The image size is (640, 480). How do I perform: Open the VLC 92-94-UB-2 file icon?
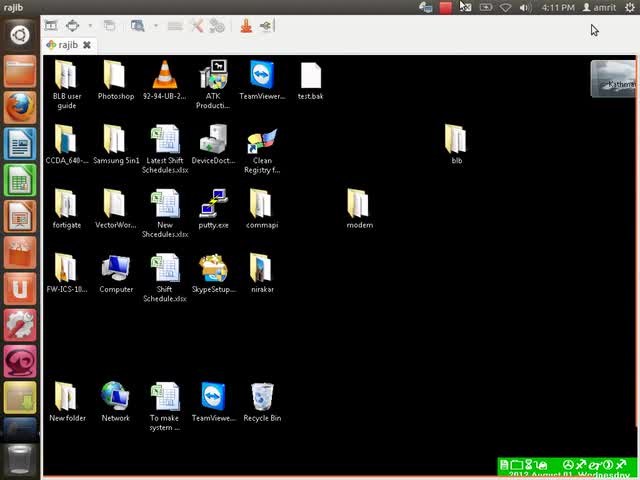click(x=164, y=80)
